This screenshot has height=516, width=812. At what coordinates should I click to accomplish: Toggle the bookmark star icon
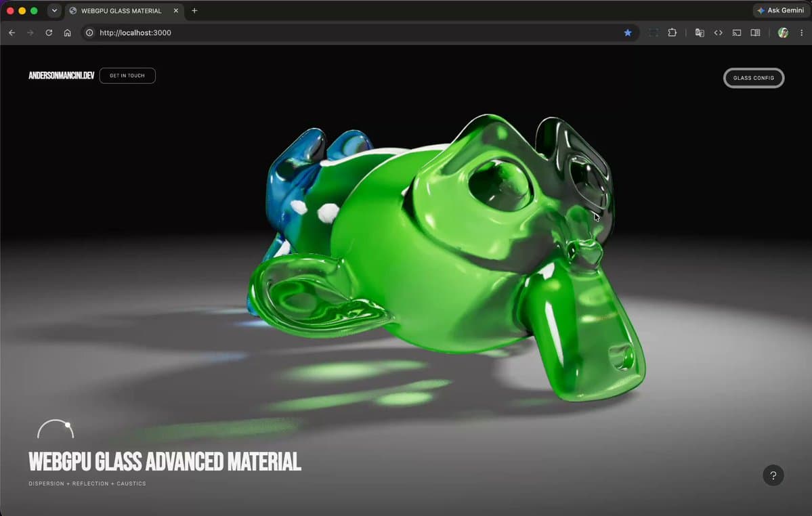tap(628, 33)
